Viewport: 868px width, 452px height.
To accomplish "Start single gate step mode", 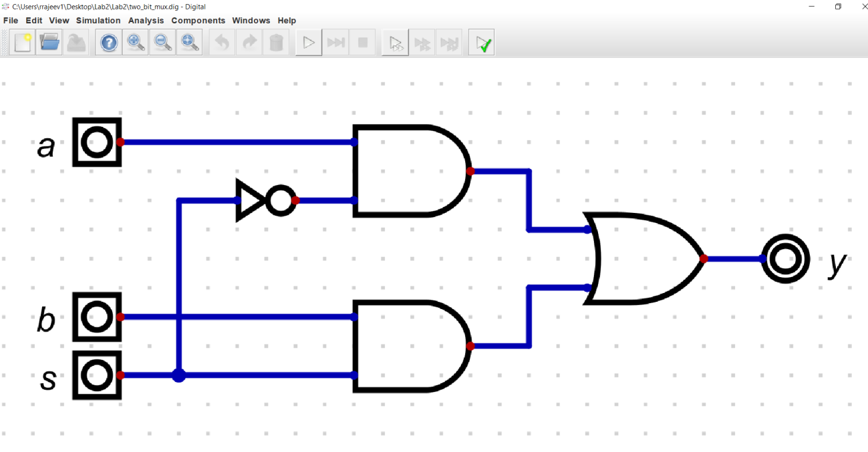I will coord(396,43).
